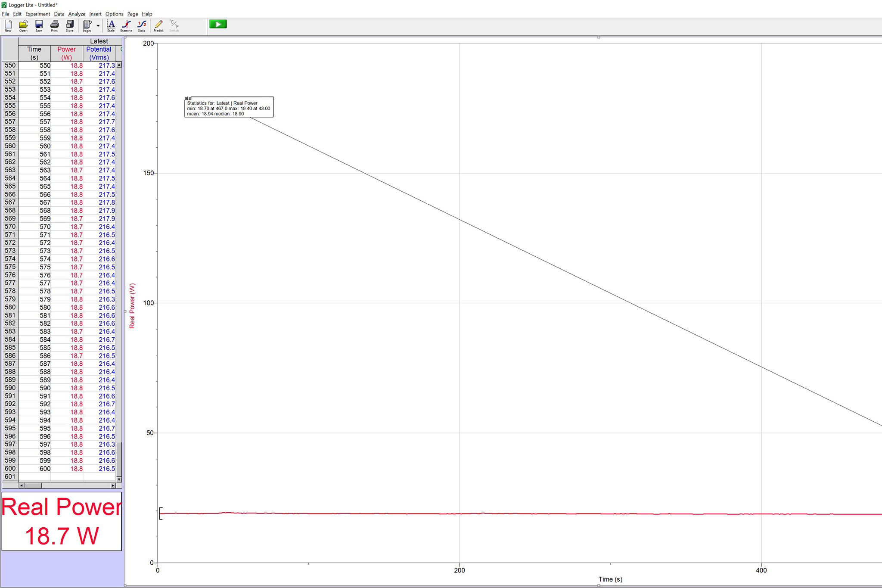This screenshot has width=882, height=588.
Task: Select the Time (s) column header
Action: point(34,53)
